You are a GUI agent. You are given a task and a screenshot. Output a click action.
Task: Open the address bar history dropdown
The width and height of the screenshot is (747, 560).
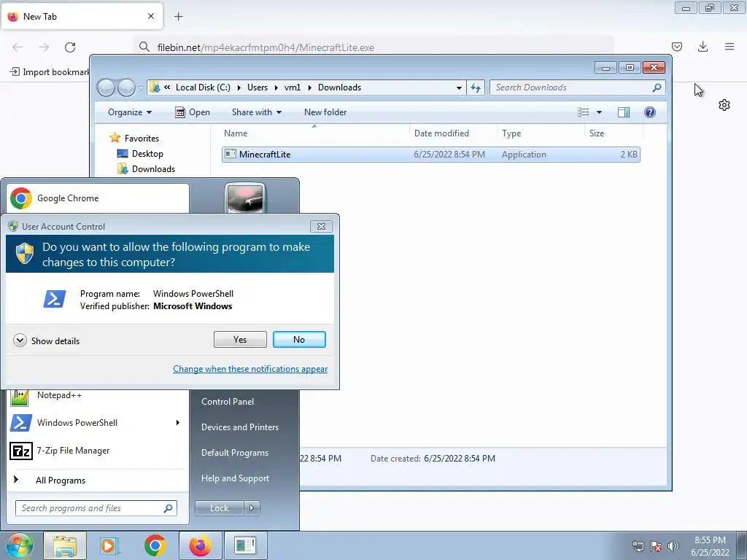459,87
